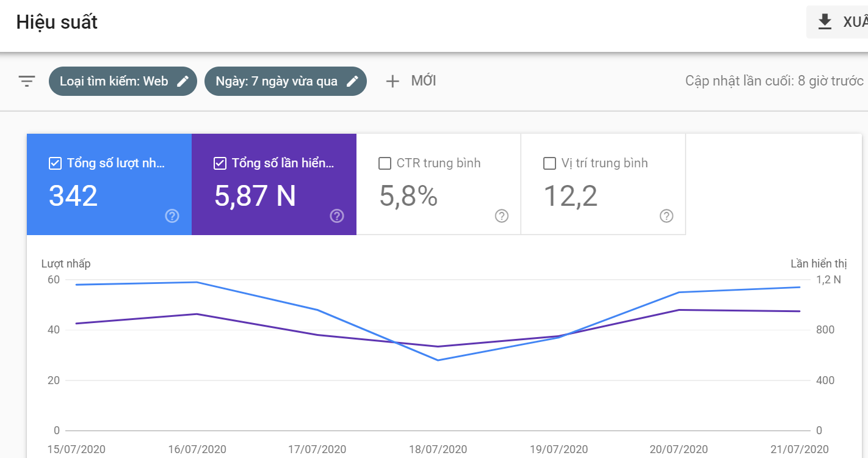Click the Lần hiển thị axis label
Screen dimensions: 868x458
pos(819,264)
